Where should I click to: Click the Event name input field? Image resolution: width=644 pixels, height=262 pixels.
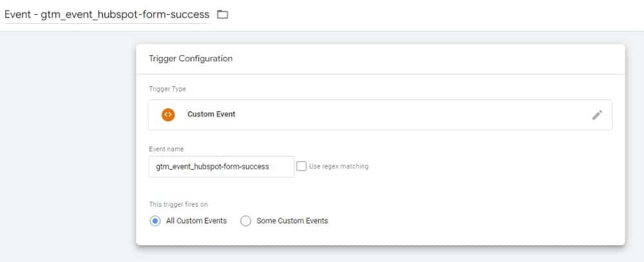pyautogui.click(x=221, y=166)
